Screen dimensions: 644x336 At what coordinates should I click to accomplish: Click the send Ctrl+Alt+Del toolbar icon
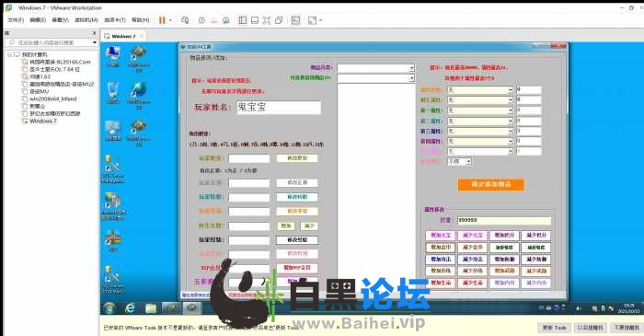click(185, 20)
